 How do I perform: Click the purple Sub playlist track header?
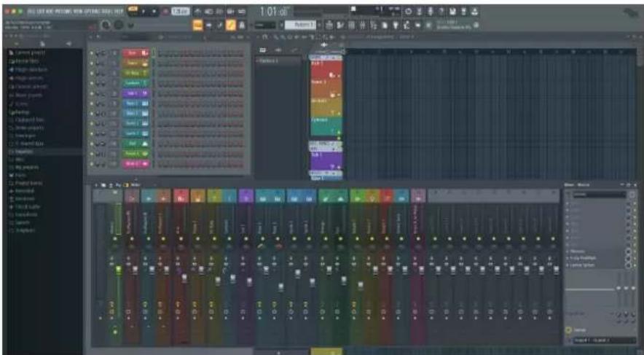coord(326,160)
